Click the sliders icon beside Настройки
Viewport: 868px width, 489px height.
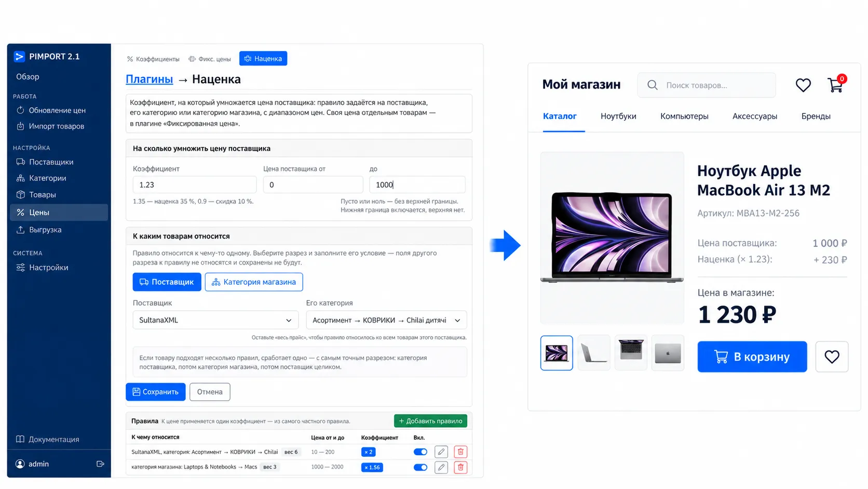tap(21, 268)
